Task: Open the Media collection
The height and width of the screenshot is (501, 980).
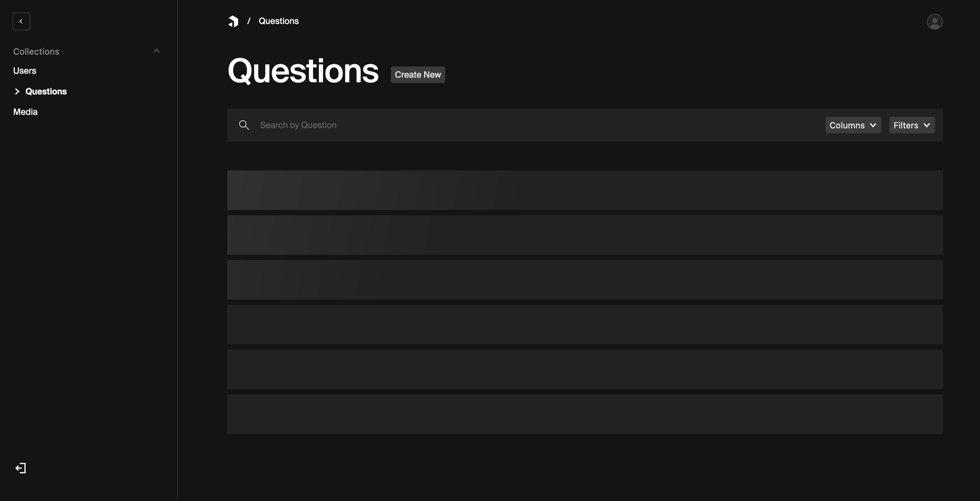Action: point(25,112)
